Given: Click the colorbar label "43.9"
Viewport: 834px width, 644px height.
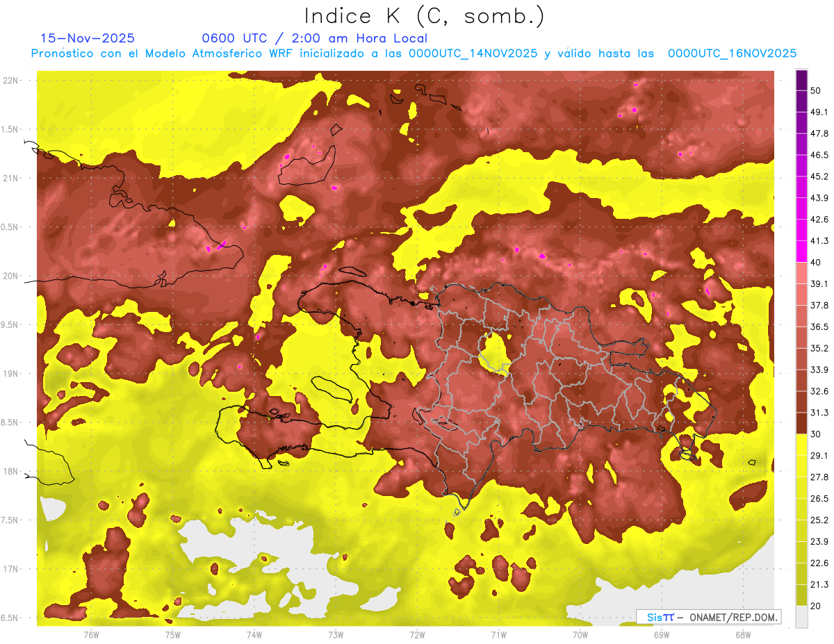Looking at the screenshot, I should (819, 198).
